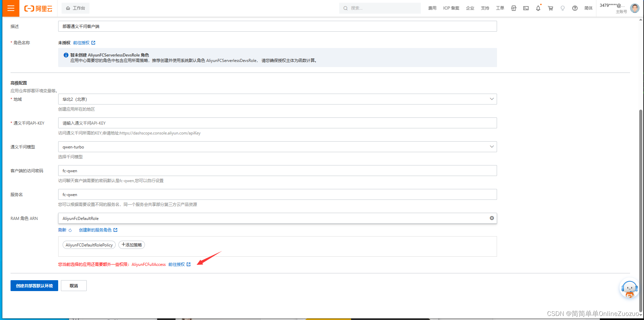Open the customer service assistant chat

pyautogui.click(x=629, y=289)
